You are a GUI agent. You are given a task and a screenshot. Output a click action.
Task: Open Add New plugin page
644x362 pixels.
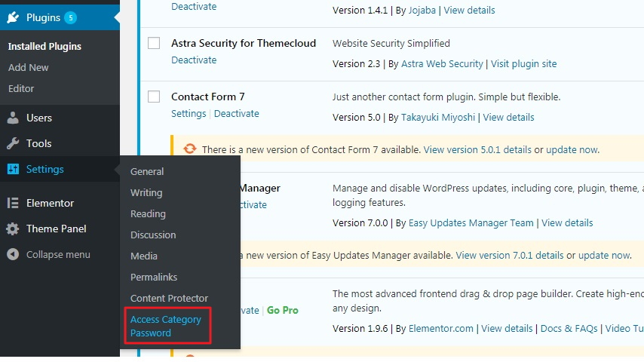click(29, 67)
